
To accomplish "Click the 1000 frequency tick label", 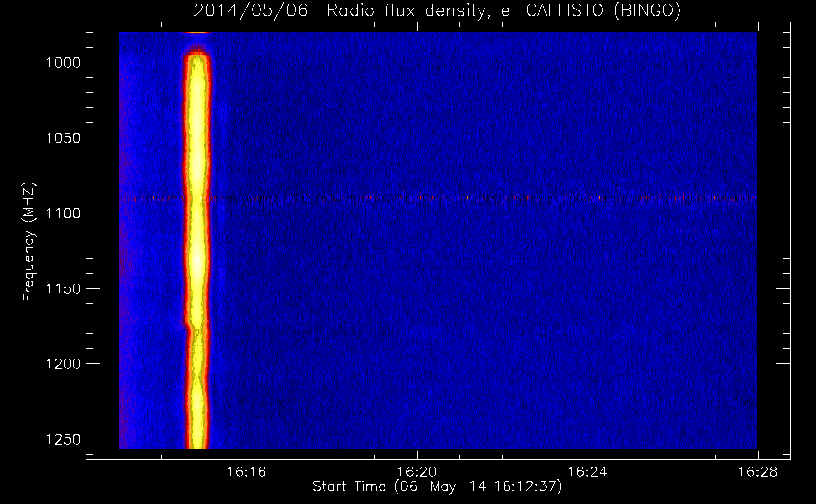I will [x=63, y=62].
